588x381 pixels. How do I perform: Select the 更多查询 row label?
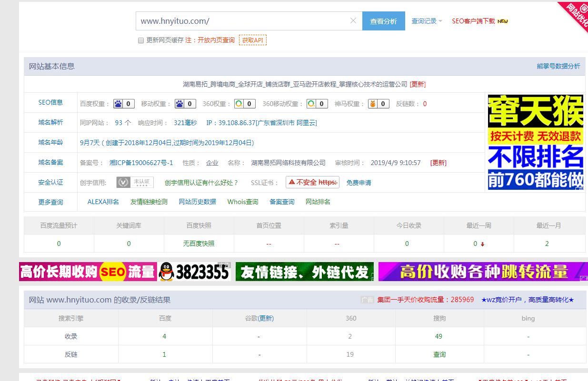click(x=50, y=202)
